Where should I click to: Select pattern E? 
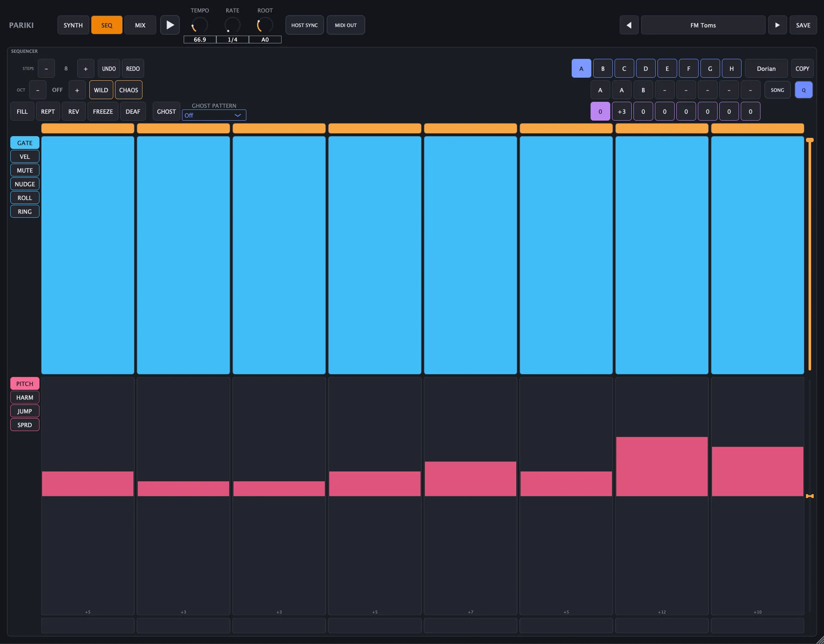click(x=667, y=69)
